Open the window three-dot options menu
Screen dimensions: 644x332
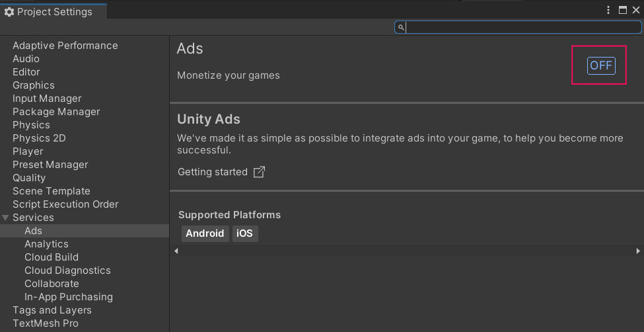608,11
